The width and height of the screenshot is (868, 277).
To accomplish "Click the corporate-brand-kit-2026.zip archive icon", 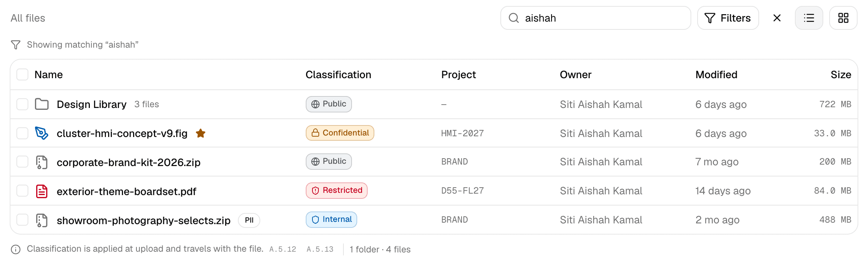I will 42,162.
